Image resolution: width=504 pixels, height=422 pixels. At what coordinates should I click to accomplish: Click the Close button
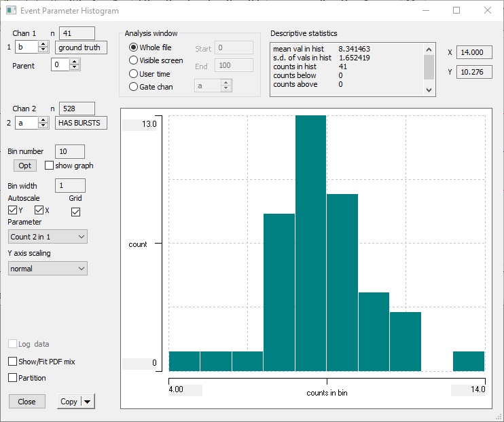[x=26, y=402]
